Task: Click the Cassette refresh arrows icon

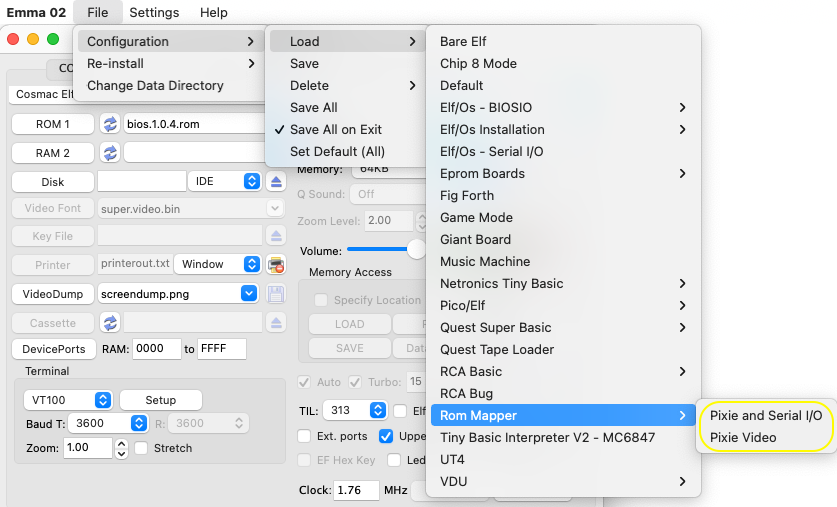Action: (x=110, y=323)
